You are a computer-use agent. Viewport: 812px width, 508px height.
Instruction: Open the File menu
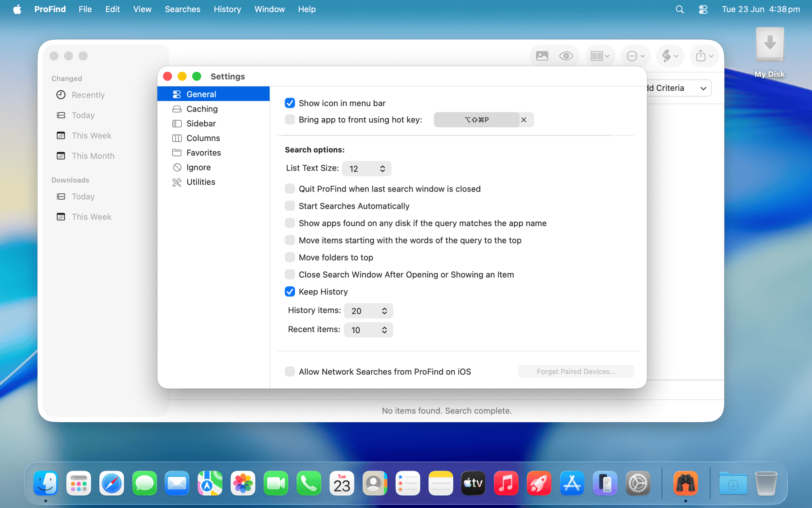click(x=85, y=9)
